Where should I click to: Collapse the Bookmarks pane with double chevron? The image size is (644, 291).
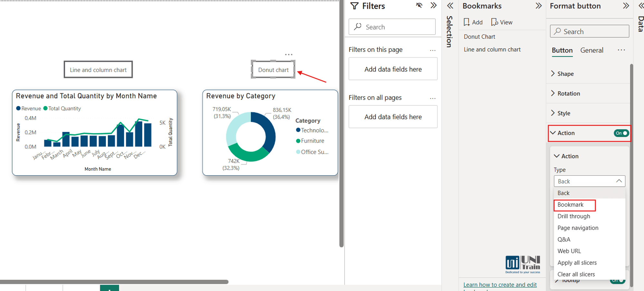point(538,5)
